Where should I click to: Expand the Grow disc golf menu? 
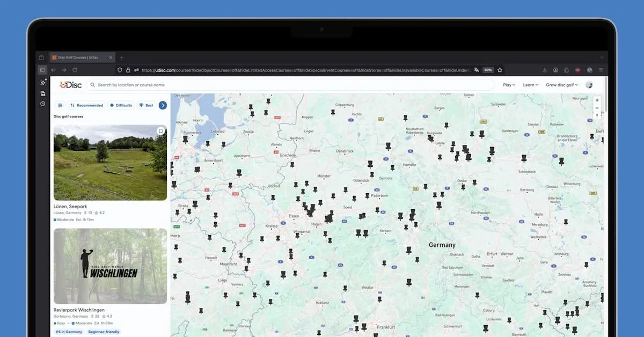point(560,84)
